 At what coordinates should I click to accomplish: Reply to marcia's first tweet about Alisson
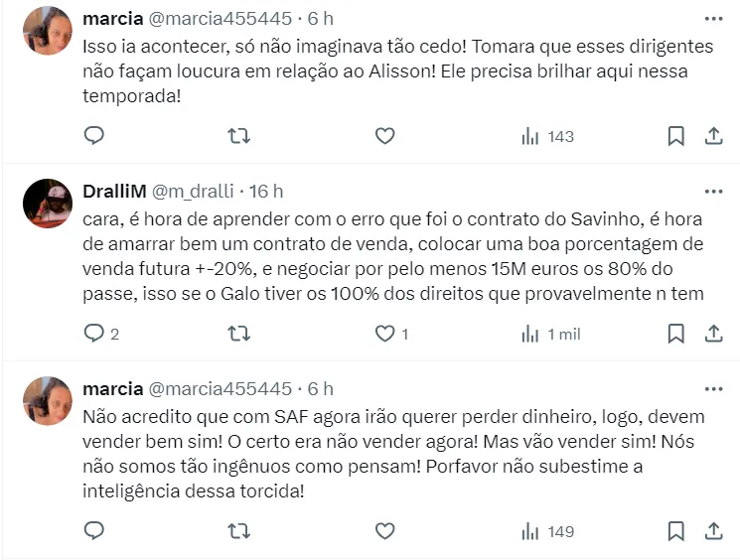94,136
